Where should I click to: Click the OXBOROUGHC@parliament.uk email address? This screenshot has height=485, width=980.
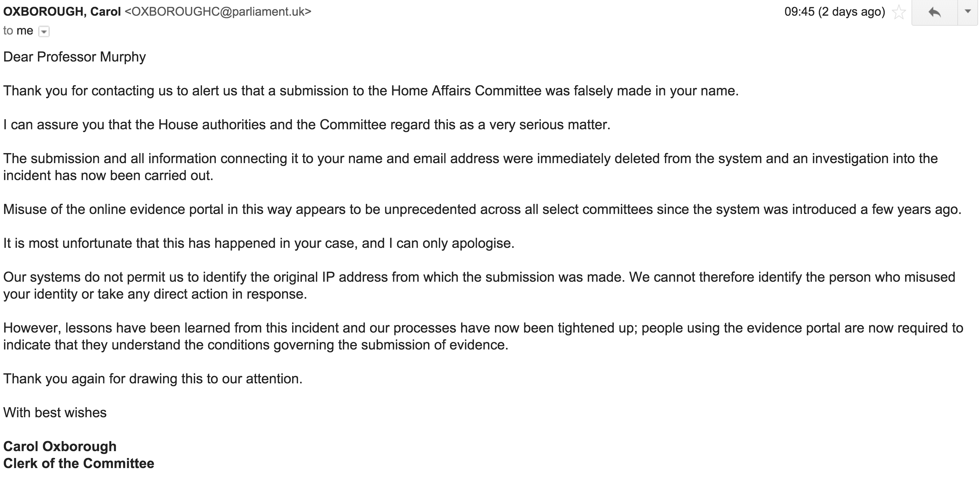coord(218,12)
